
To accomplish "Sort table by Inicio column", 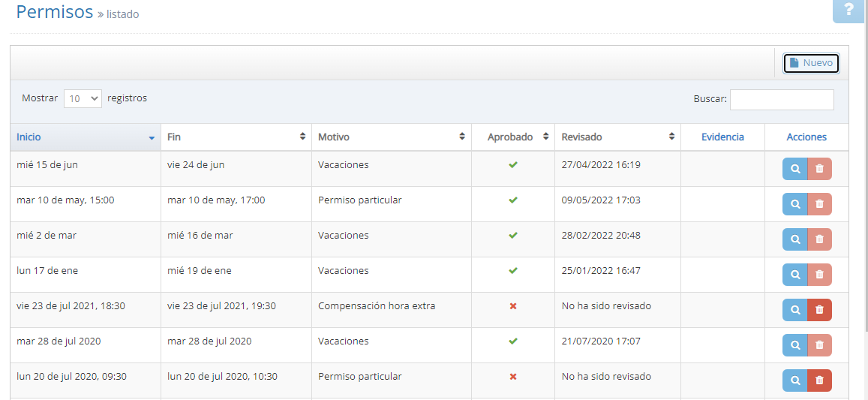I will pyautogui.click(x=86, y=137).
